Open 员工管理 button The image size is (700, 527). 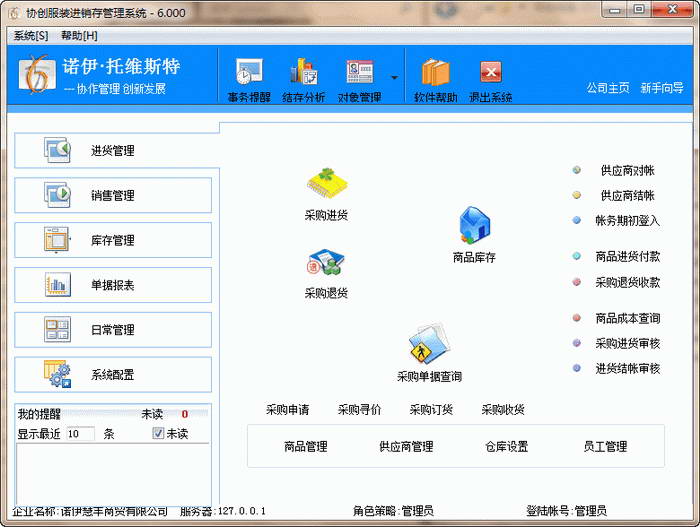(606, 447)
